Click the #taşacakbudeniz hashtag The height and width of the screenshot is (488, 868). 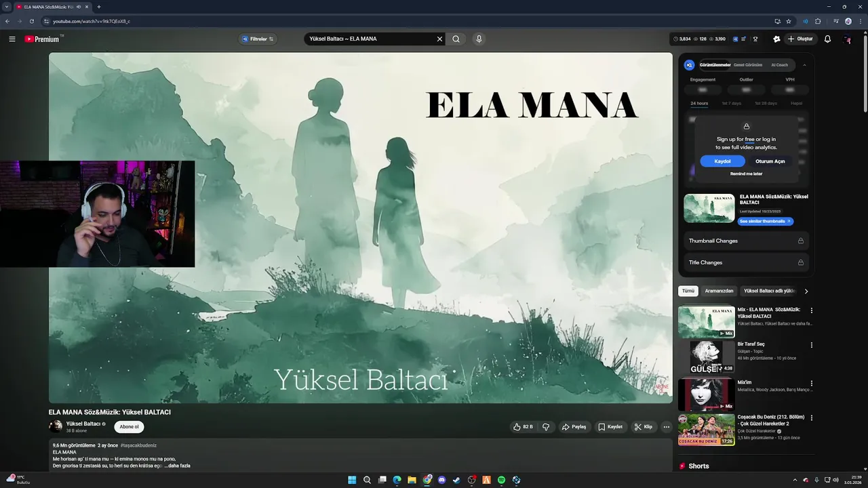[x=138, y=445]
